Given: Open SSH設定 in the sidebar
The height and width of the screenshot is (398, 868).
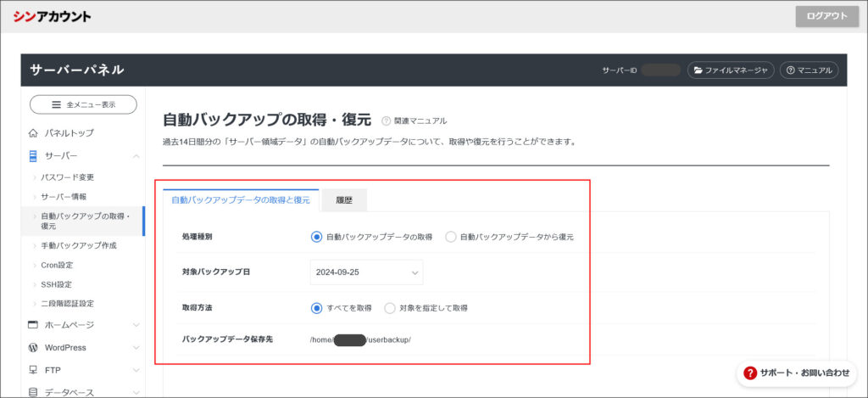Looking at the screenshot, I should click(x=57, y=284).
